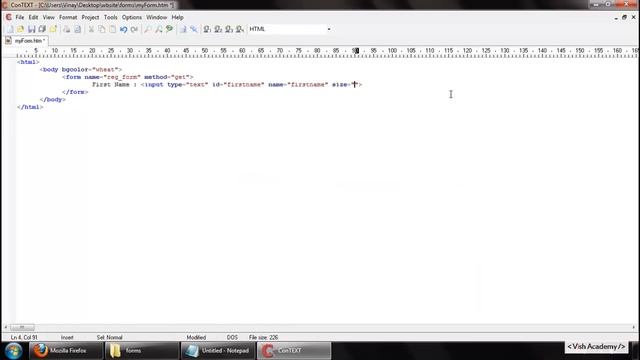Open the Format menu
640x360 pixels.
68,18
